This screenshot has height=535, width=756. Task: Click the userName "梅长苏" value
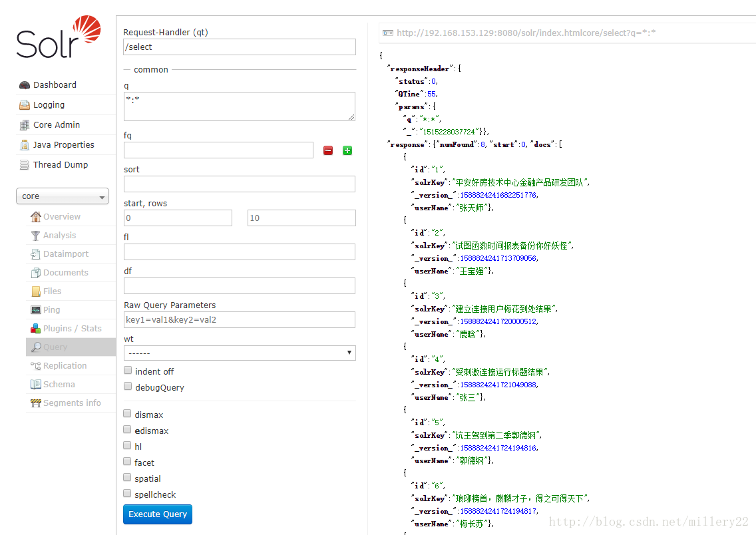[471, 524]
